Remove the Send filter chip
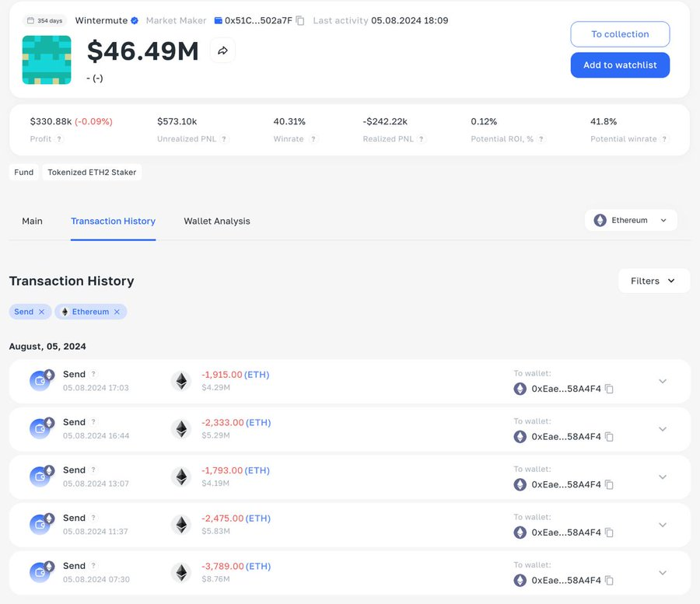The image size is (700, 604). [41, 312]
